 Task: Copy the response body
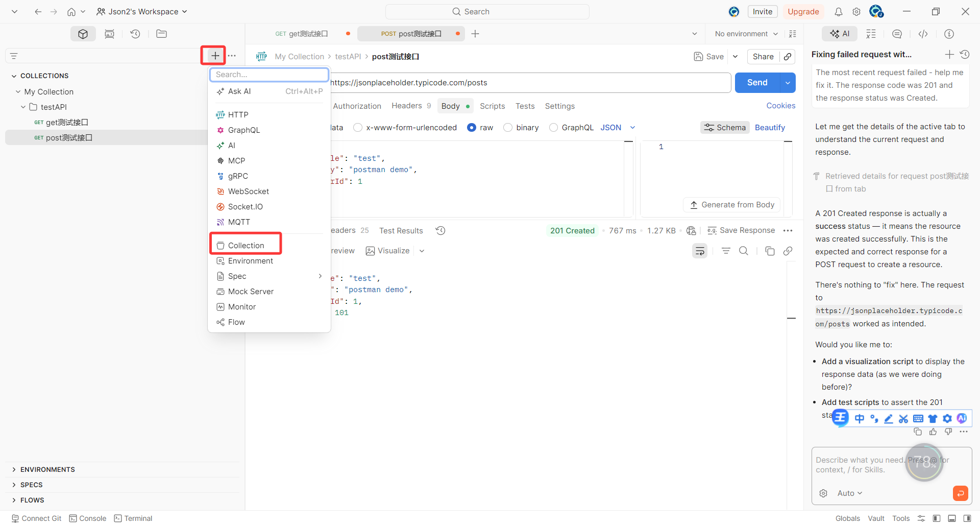(770, 251)
